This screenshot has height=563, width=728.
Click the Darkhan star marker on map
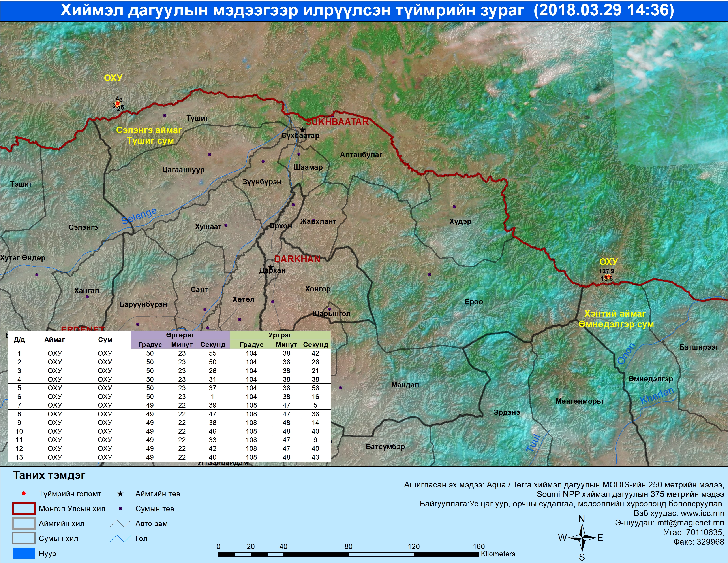pyautogui.click(x=271, y=268)
